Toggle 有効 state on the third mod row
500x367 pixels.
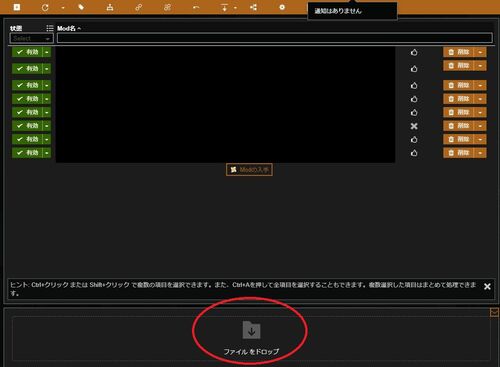tap(27, 85)
